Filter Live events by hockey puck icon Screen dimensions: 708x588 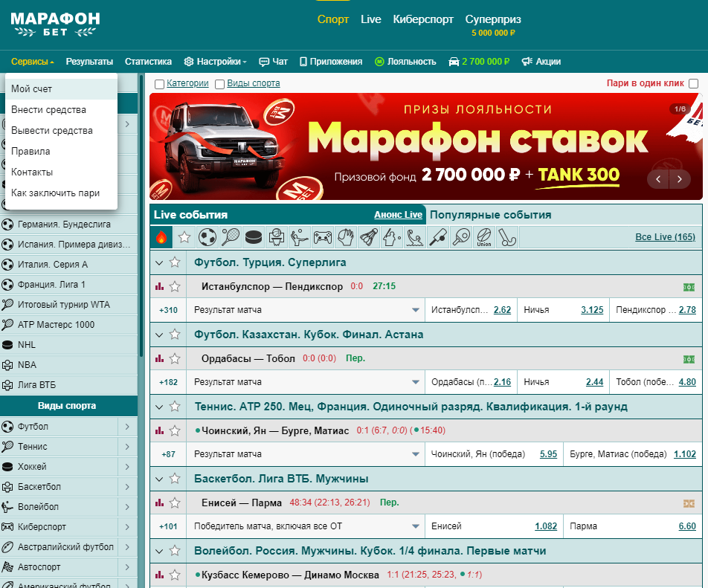click(254, 237)
